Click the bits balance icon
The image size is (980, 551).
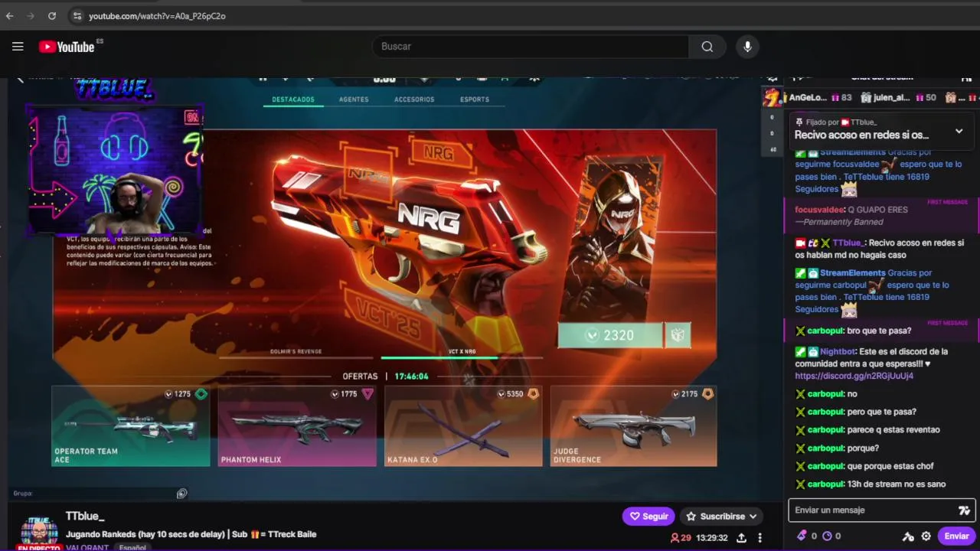802,536
